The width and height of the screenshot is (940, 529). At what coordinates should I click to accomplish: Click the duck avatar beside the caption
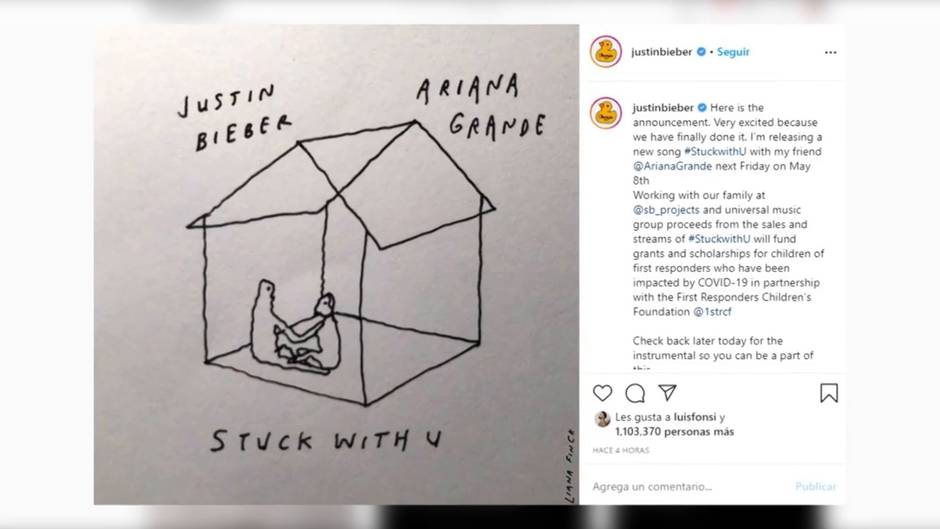[x=605, y=113]
